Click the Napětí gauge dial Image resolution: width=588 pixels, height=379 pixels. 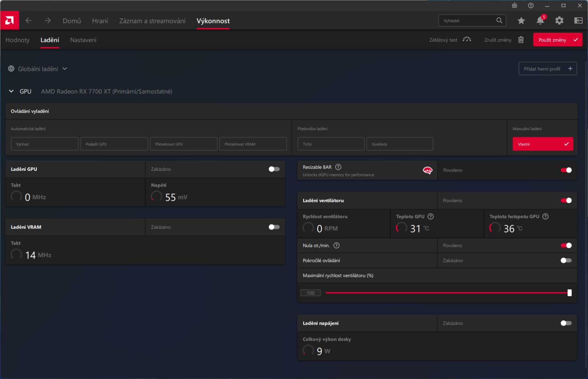[157, 196]
